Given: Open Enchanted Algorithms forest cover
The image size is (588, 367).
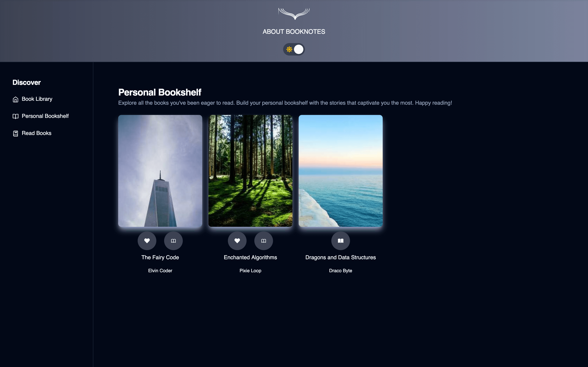Looking at the screenshot, I should click(x=250, y=171).
